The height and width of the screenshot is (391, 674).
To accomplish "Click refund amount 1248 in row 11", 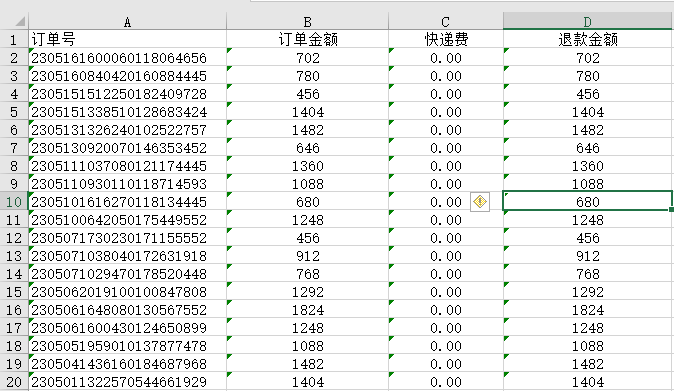I will 588,220.
